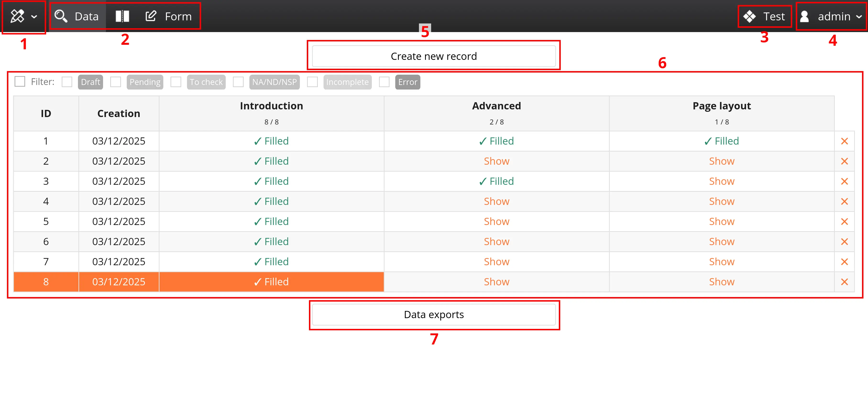Expand the admin account dropdown arrow
The height and width of the screenshot is (405, 868).
pyautogui.click(x=859, y=16)
